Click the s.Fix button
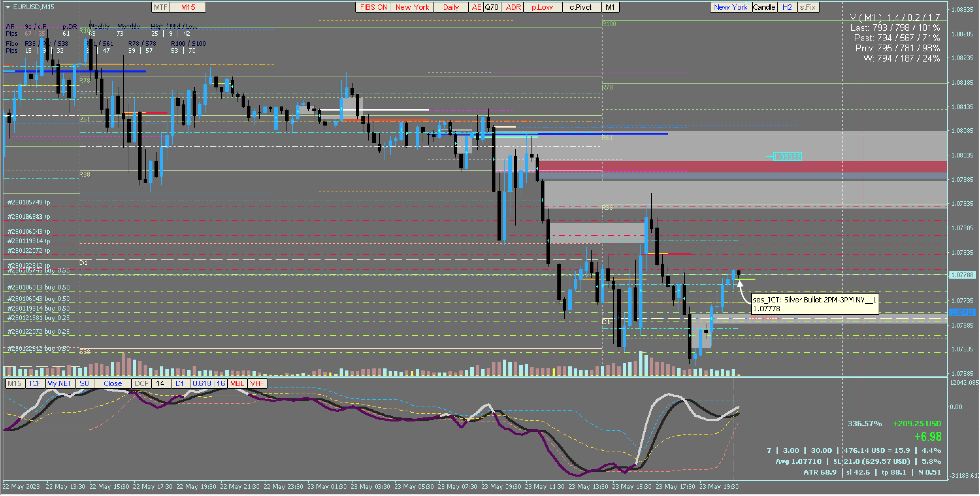 tap(808, 7)
